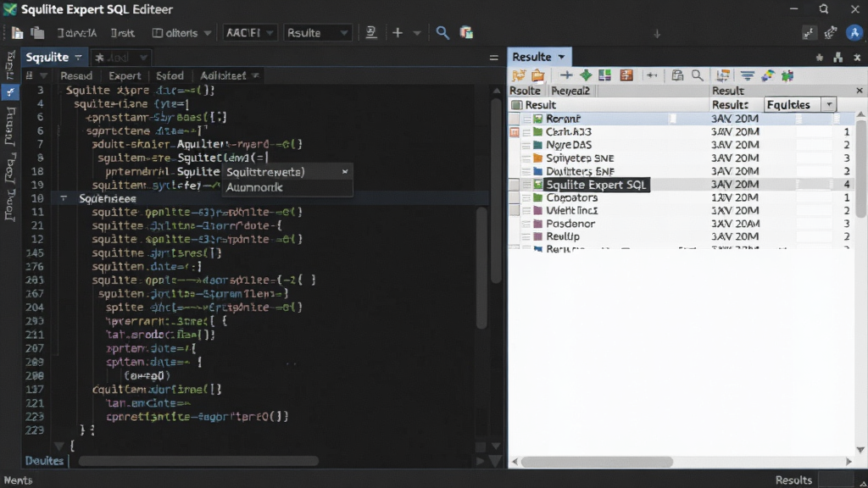The image size is (868, 488).
Task: Click the Resulte panel horizontal scrollbar thumb
Action: pos(597,462)
